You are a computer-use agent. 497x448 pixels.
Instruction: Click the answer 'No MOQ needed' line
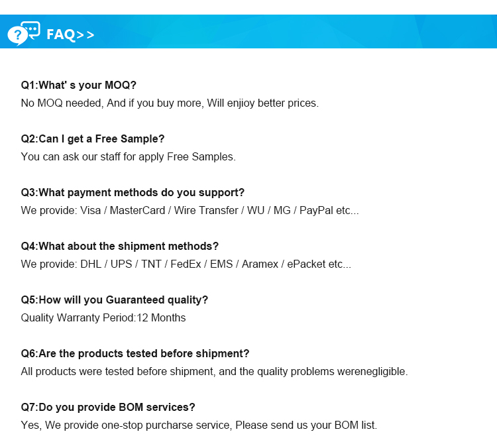(x=170, y=103)
